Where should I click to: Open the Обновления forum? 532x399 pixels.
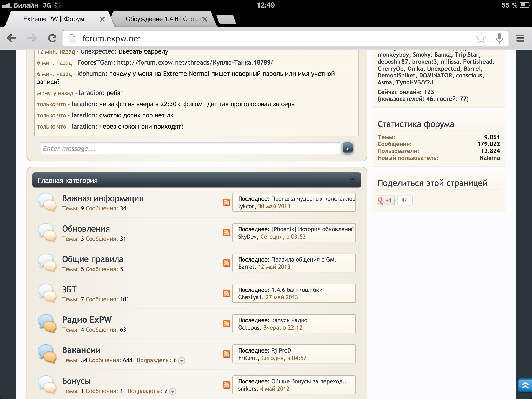click(86, 229)
